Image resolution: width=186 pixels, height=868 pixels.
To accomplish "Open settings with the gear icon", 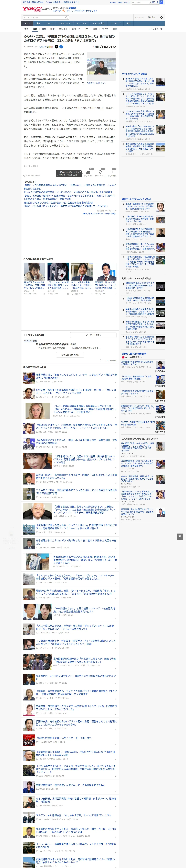I will point(161,18).
